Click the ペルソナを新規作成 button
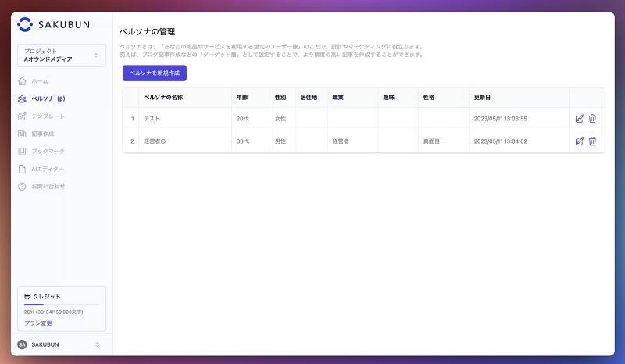 pyautogui.click(x=154, y=73)
